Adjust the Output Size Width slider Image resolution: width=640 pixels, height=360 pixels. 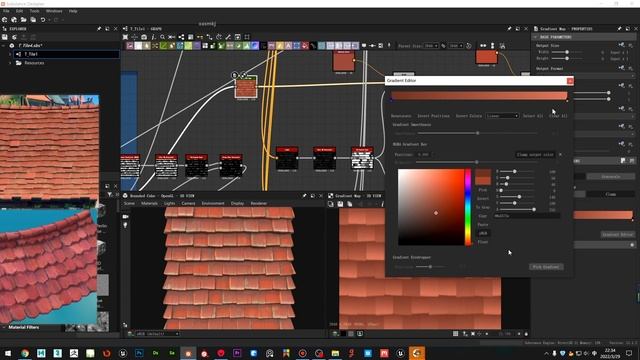(x=567, y=52)
